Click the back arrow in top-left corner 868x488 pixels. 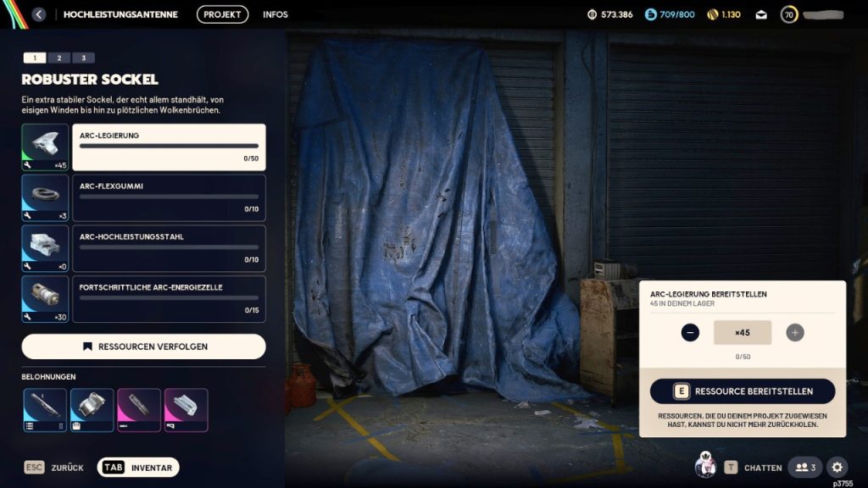click(x=39, y=14)
